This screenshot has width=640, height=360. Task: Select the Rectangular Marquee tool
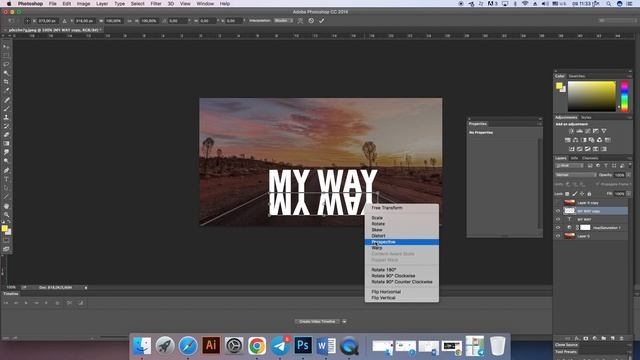(x=6, y=56)
